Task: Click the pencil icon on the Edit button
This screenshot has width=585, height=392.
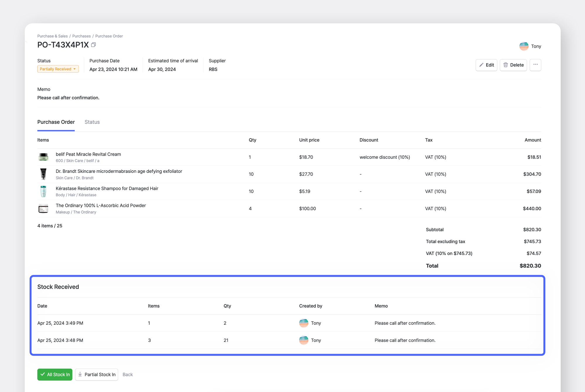Action: 482,65
